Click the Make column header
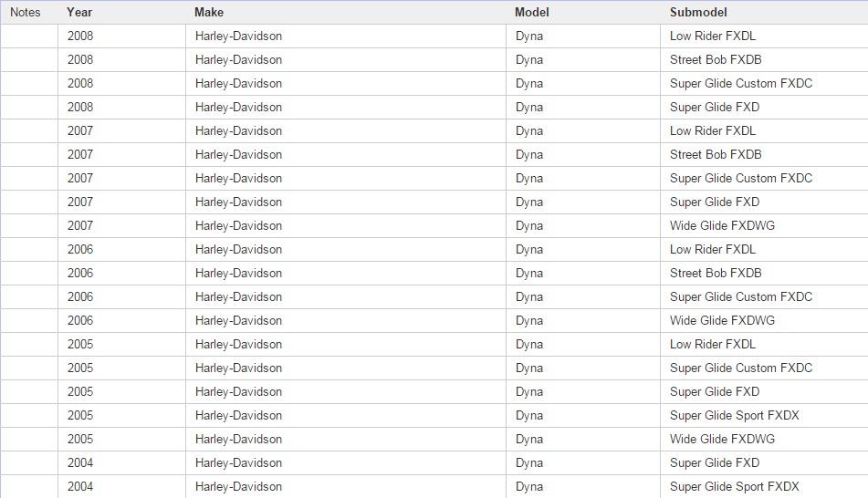 pyautogui.click(x=209, y=13)
